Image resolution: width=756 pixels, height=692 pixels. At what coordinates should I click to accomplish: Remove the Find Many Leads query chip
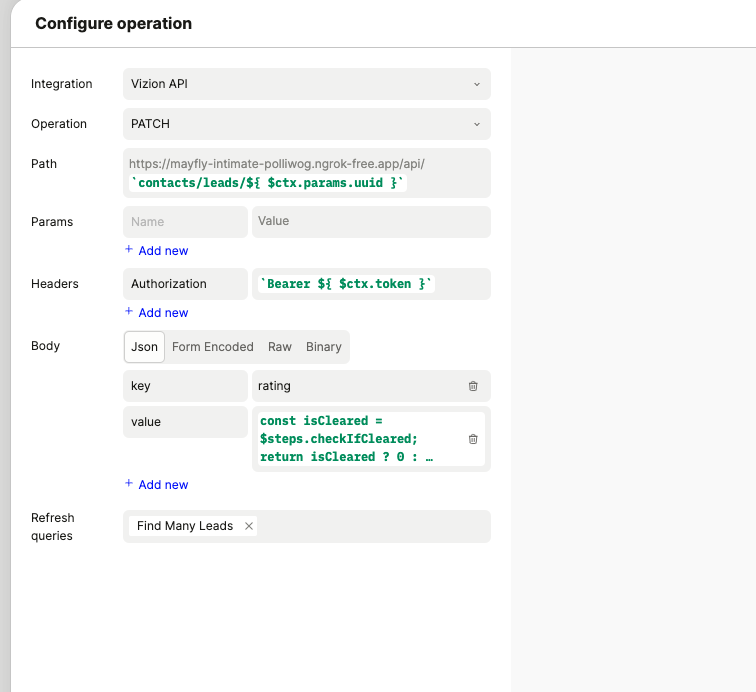[249, 526]
